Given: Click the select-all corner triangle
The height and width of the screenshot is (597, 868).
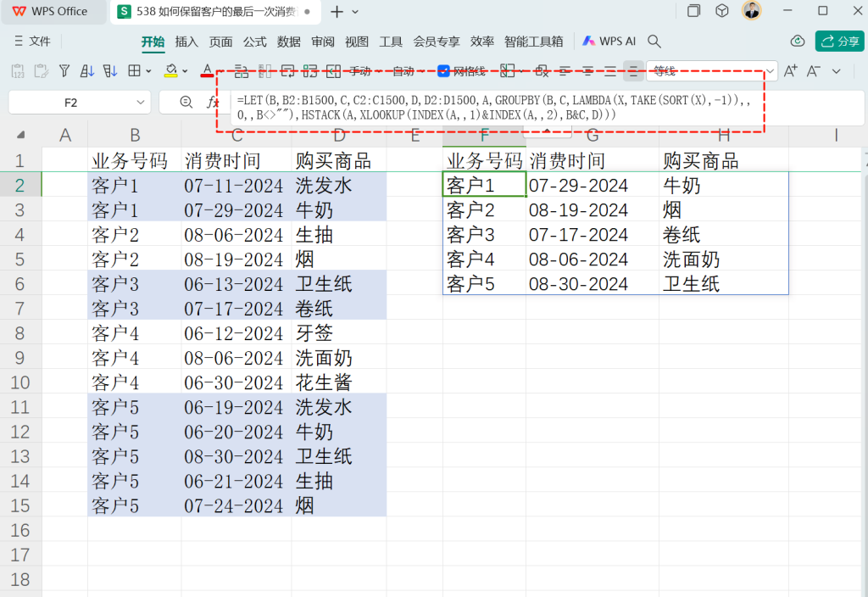Looking at the screenshot, I should tap(20, 135).
